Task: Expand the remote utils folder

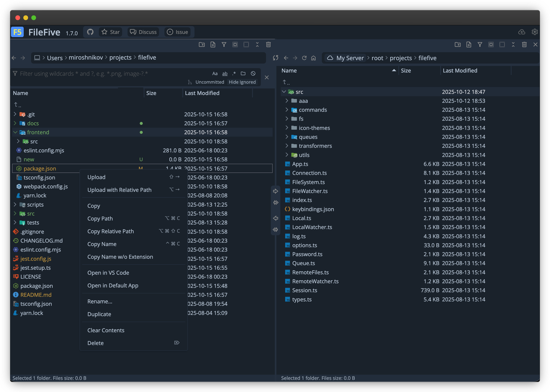Action: coord(287,155)
